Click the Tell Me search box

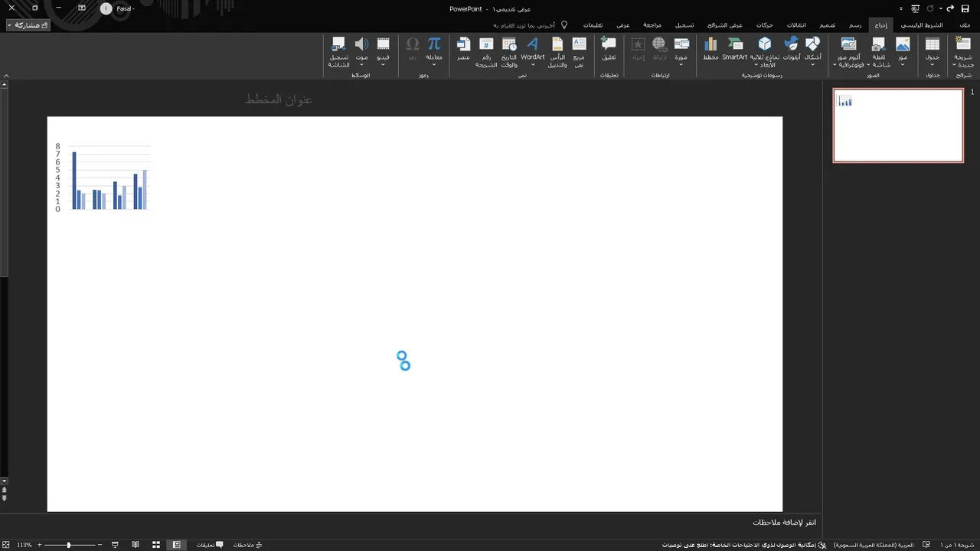coord(530,24)
